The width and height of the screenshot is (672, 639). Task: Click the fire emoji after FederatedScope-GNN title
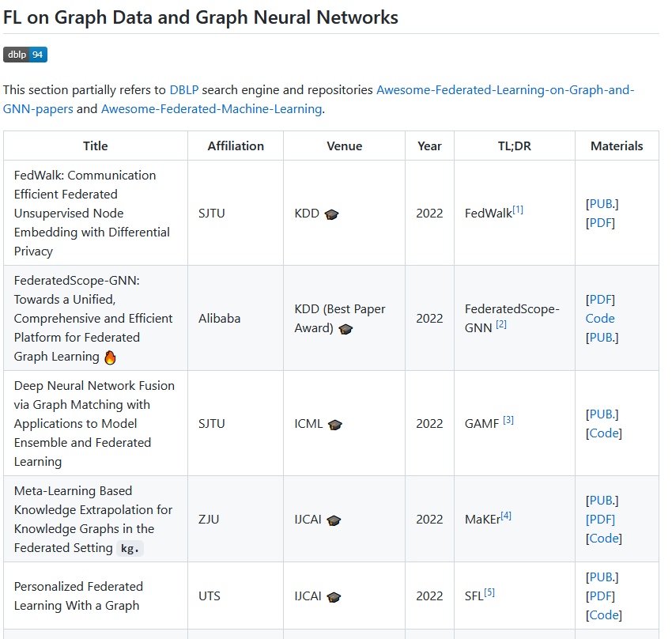110,357
